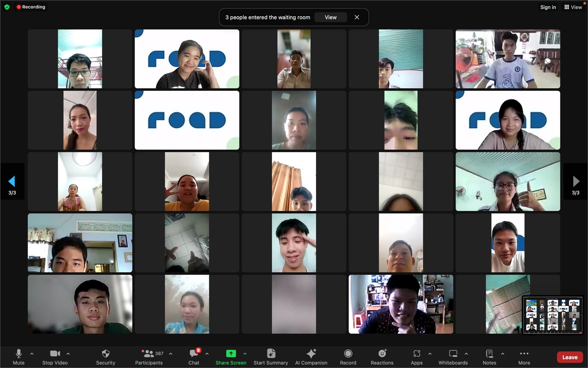
Task: Start the AI Companion
Action: coord(311,357)
